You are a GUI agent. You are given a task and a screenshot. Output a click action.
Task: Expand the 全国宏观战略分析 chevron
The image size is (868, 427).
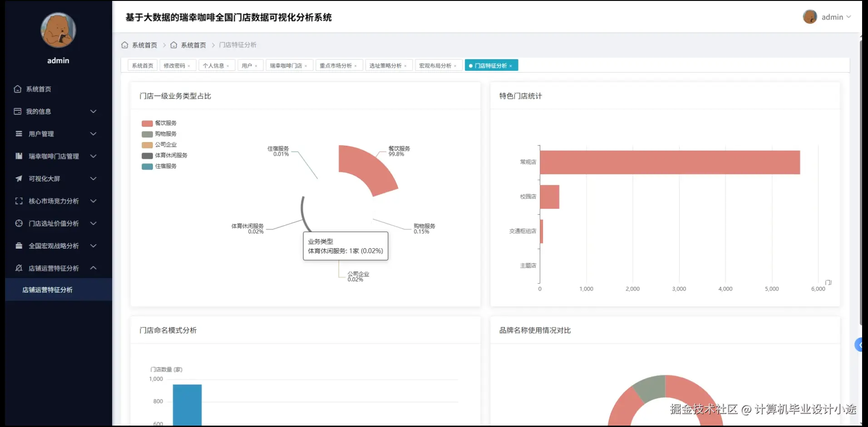point(93,245)
